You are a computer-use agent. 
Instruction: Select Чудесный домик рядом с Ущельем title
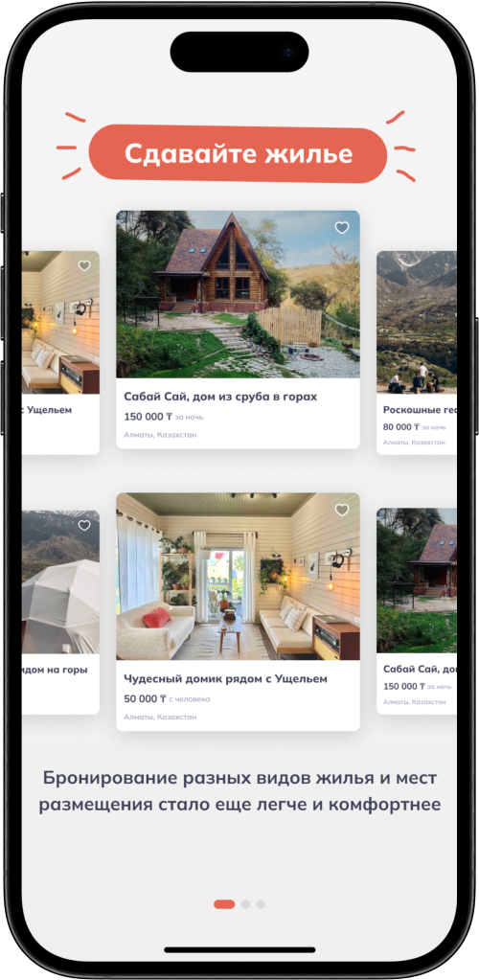pos(226,679)
